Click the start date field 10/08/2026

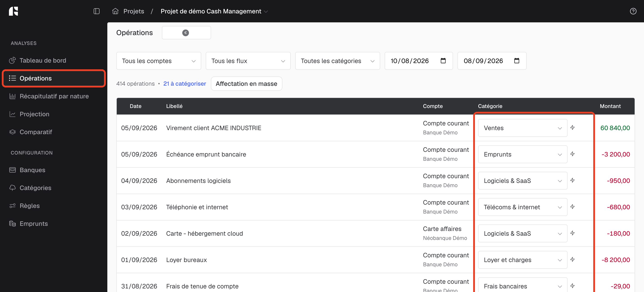[x=419, y=61]
